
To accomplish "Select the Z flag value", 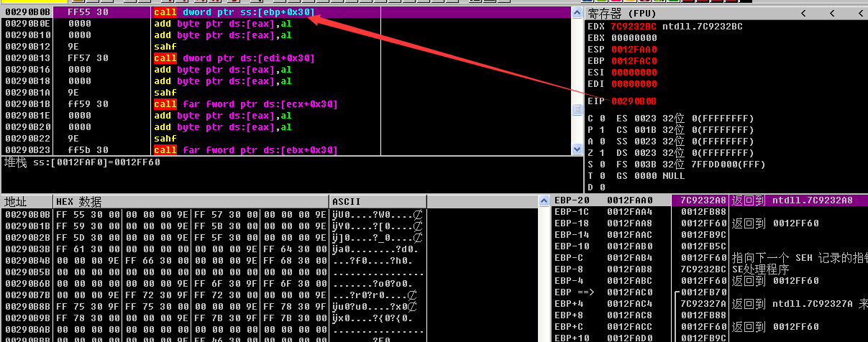I will tap(602, 153).
